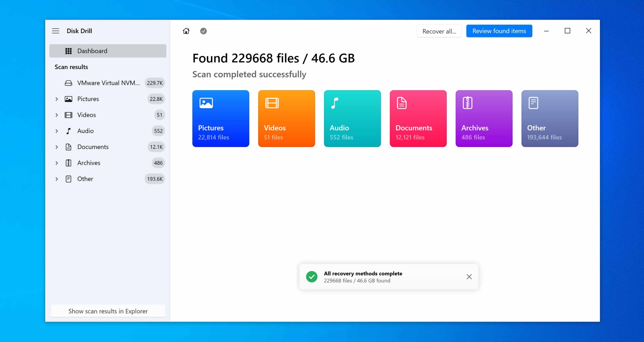The image size is (644, 342).
Task: Open the Other category tile
Action: (x=550, y=119)
